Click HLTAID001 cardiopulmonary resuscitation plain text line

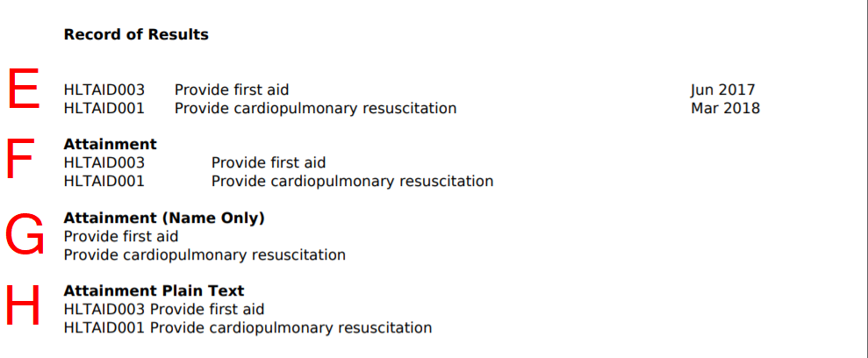point(248,327)
